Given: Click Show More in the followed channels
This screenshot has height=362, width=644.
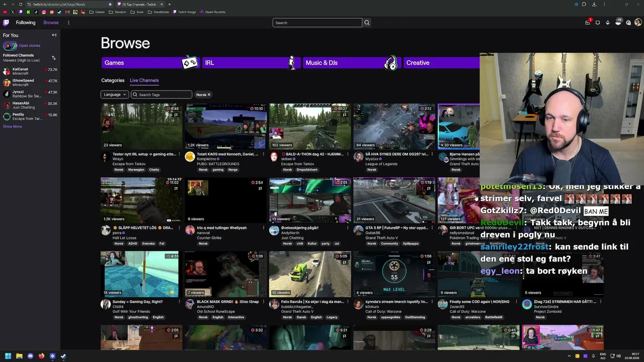Looking at the screenshot, I should pyautogui.click(x=13, y=127).
